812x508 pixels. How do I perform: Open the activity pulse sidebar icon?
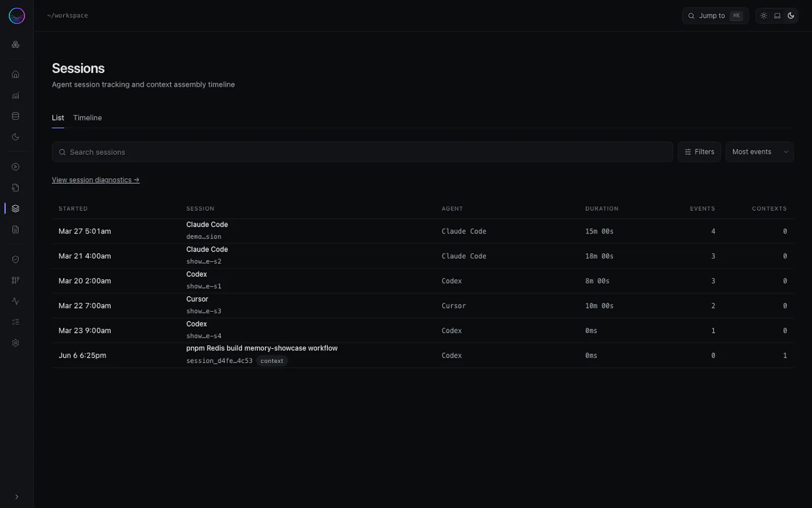tap(16, 301)
